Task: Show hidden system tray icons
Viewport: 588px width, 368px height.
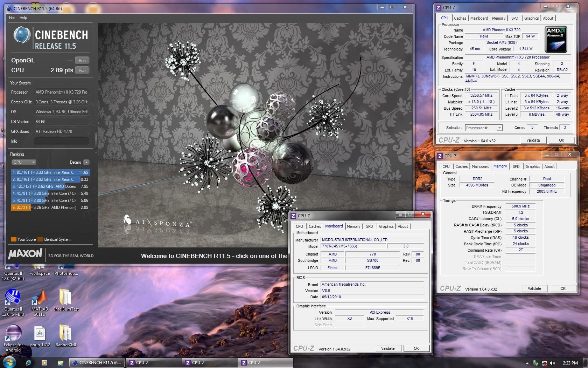Action: coord(527,363)
